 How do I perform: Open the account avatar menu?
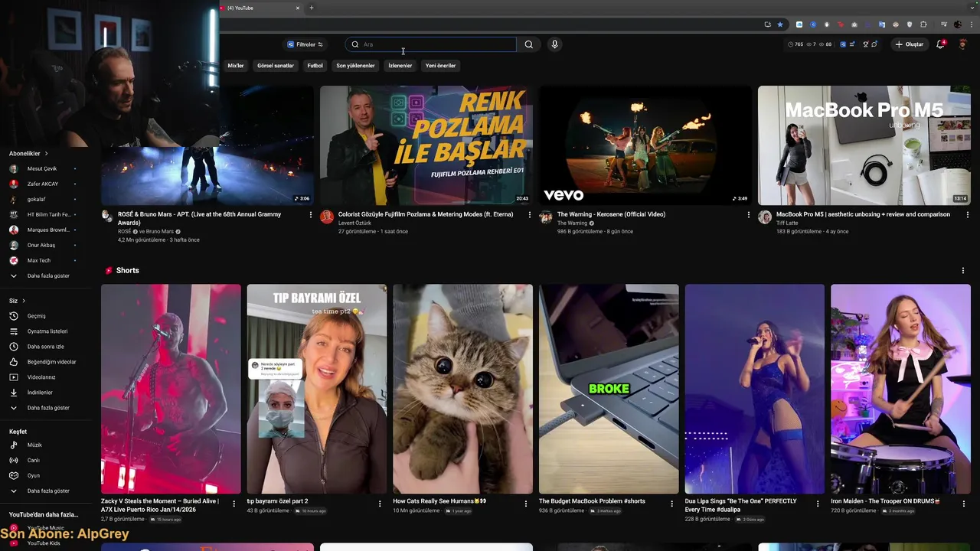click(x=962, y=44)
